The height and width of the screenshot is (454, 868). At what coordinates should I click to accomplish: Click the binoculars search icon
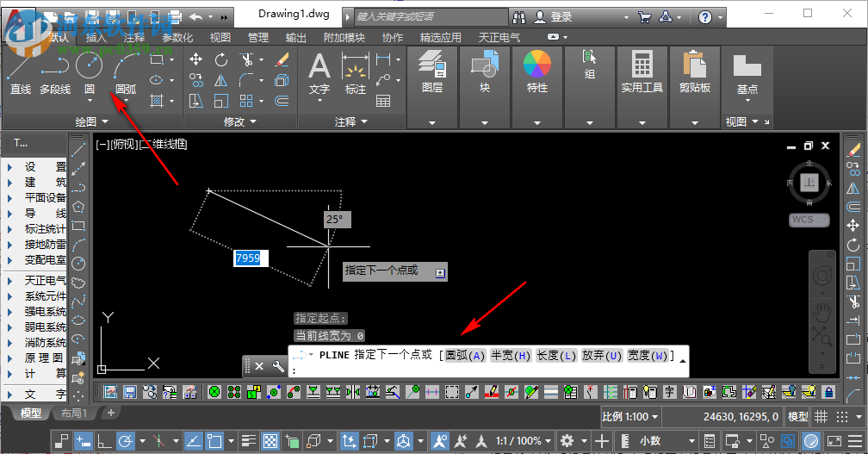pos(519,17)
